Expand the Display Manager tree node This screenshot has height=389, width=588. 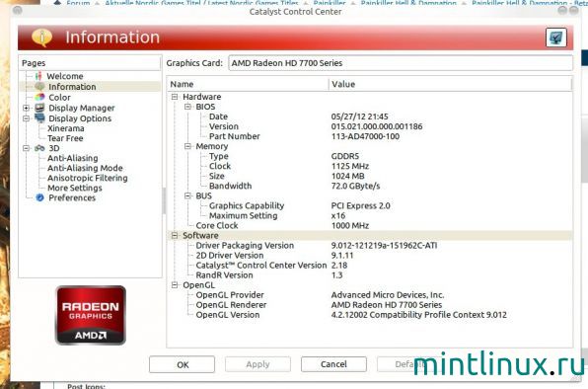[26, 108]
